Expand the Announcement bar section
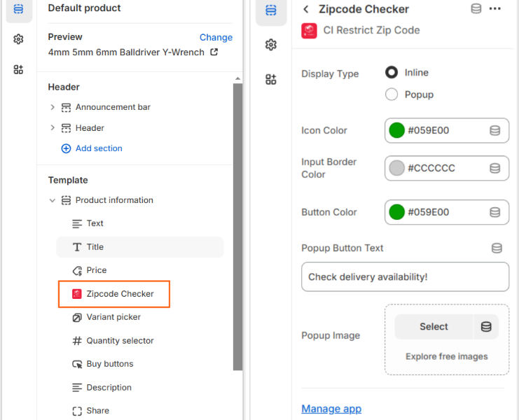This screenshot has height=420, width=519. [53, 107]
